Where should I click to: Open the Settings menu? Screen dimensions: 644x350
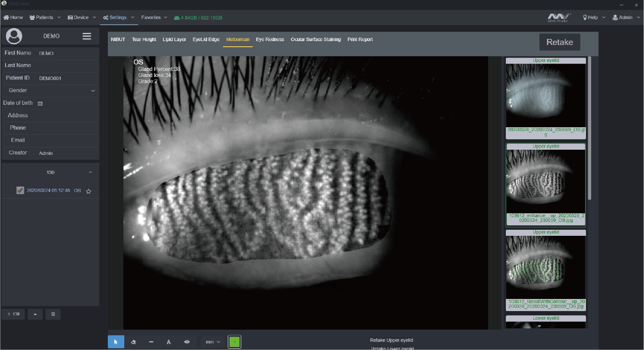coord(118,17)
